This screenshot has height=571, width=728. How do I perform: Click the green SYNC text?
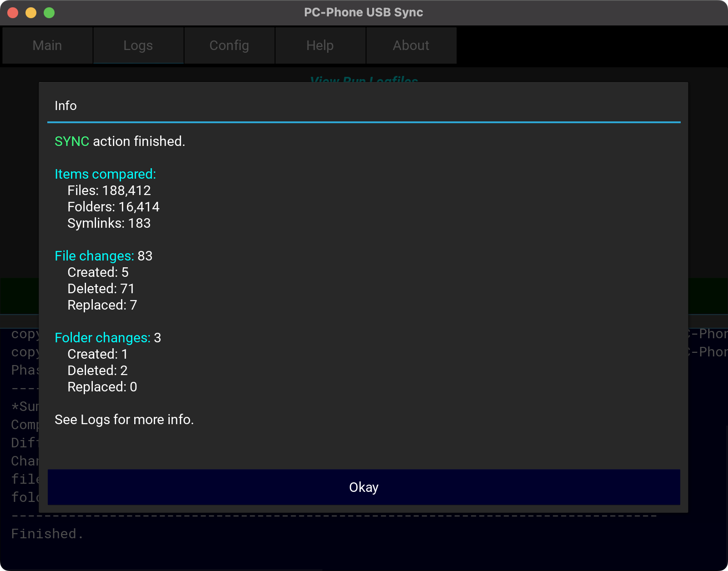(72, 141)
